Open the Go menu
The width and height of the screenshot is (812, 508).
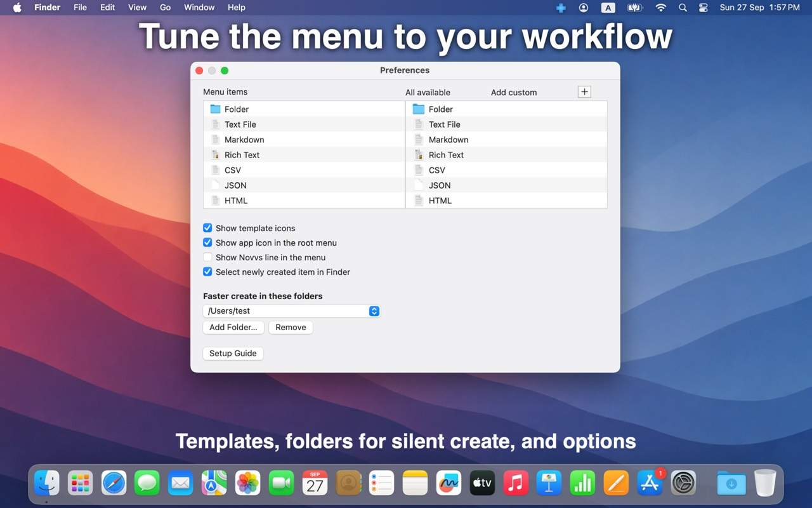click(166, 8)
